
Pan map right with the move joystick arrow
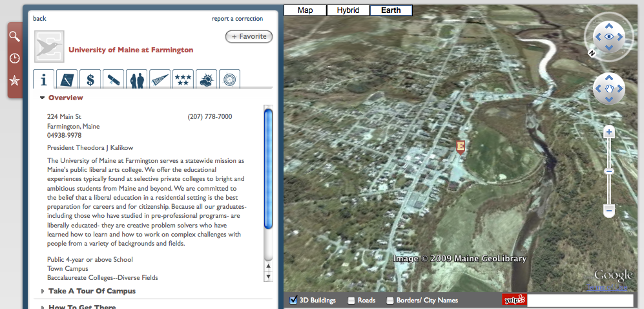pyautogui.click(x=619, y=89)
